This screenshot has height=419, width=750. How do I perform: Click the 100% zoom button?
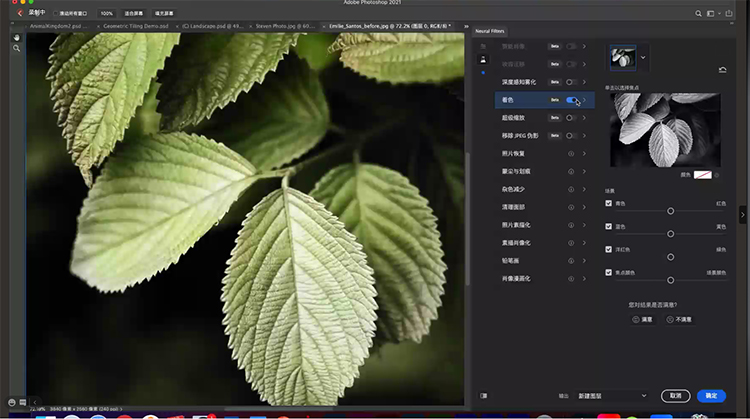point(107,13)
